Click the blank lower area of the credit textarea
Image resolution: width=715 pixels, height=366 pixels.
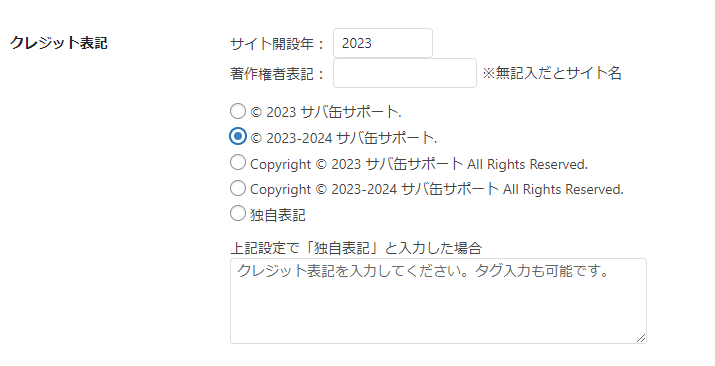(x=438, y=314)
